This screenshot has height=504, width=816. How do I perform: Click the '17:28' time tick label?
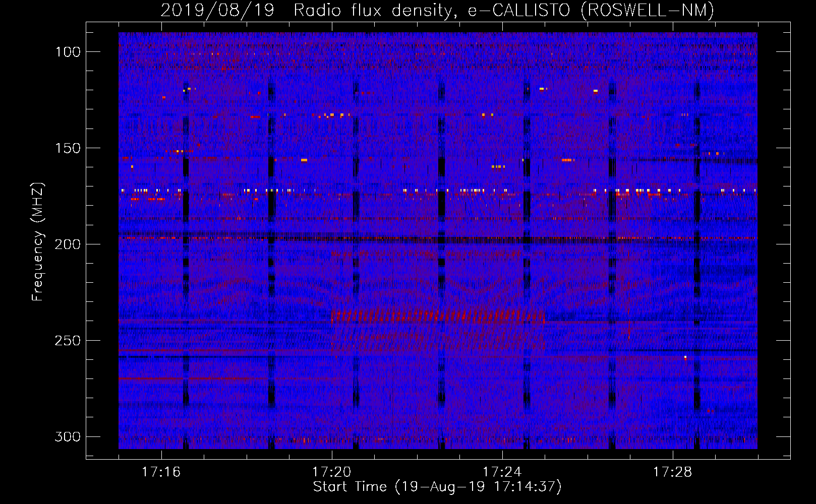(x=672, y=472)
